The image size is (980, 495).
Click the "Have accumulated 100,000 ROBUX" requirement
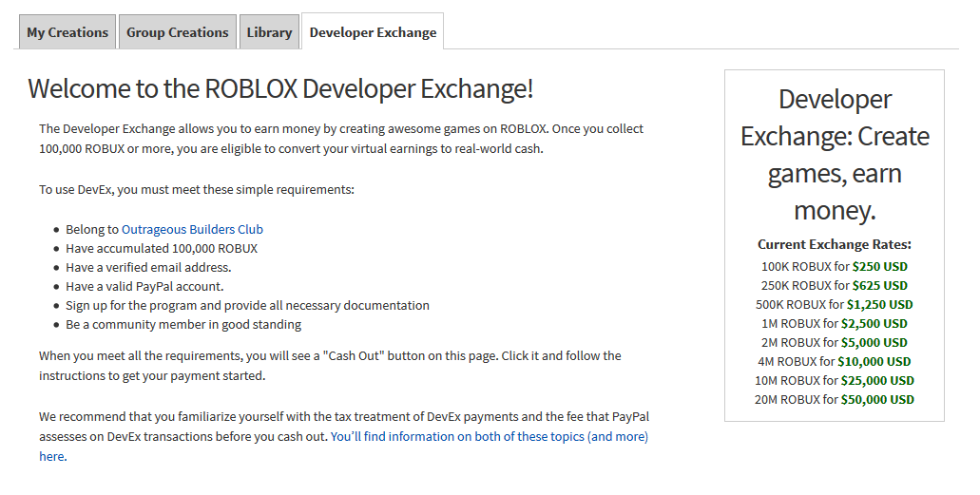coord(162,248)
